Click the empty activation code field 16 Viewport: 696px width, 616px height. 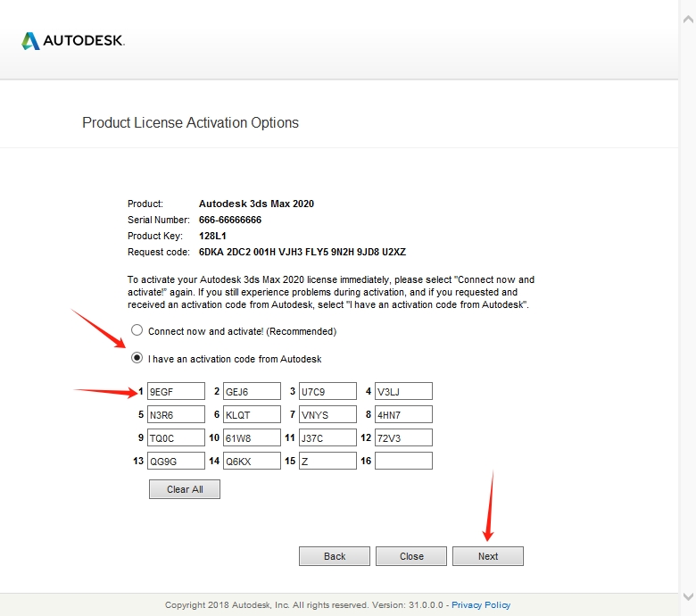click(403, 461)
